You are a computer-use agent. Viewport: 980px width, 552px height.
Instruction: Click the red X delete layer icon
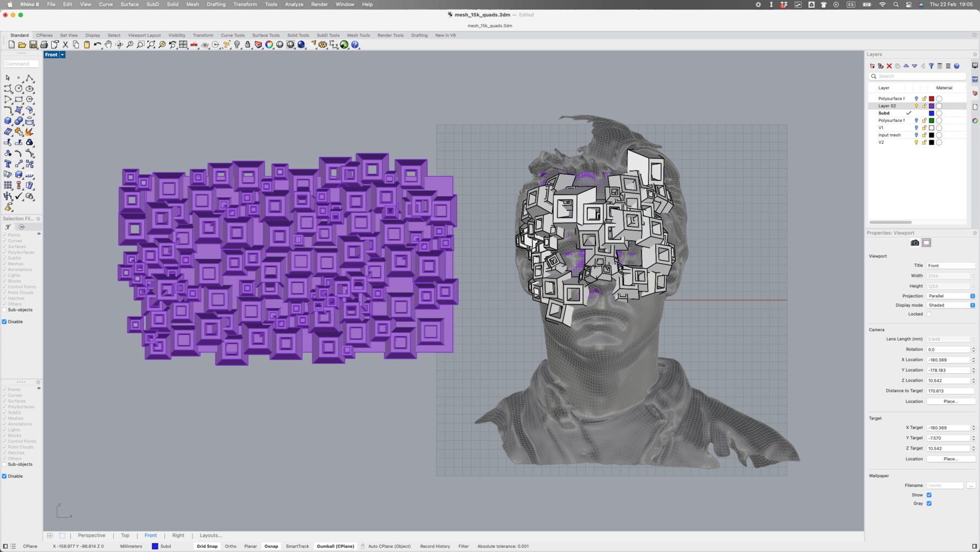pos(889,66)
